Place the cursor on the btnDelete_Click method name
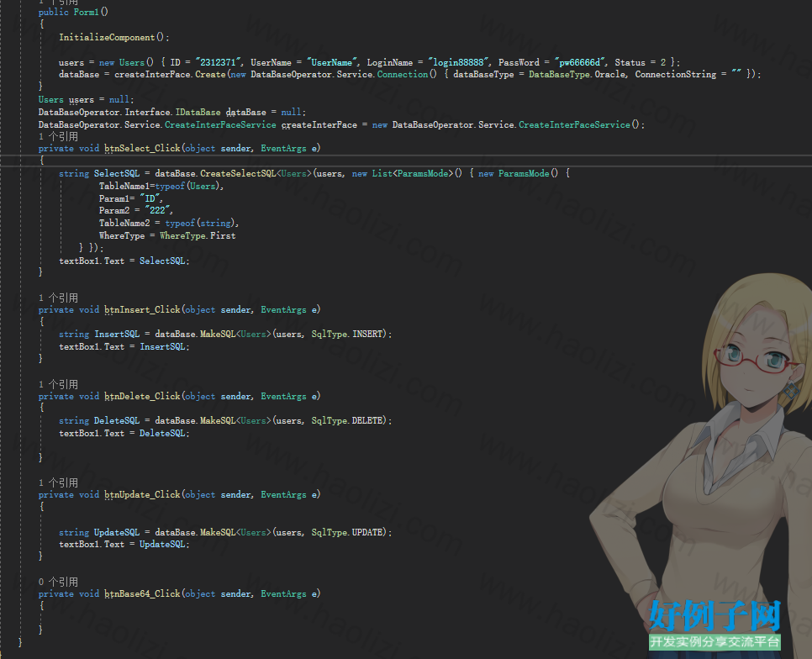Viewport: 812px width, 659px height. 142,396
